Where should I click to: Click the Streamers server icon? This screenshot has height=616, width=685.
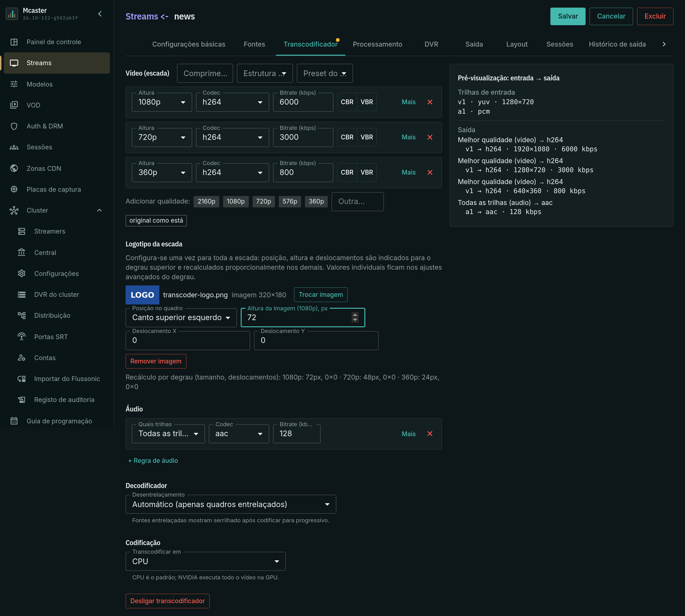[x=22, y=231]
